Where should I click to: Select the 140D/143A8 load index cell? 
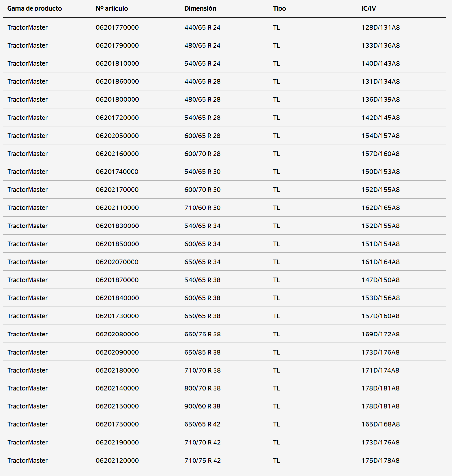pyautogui.click(x=380, y=63)
